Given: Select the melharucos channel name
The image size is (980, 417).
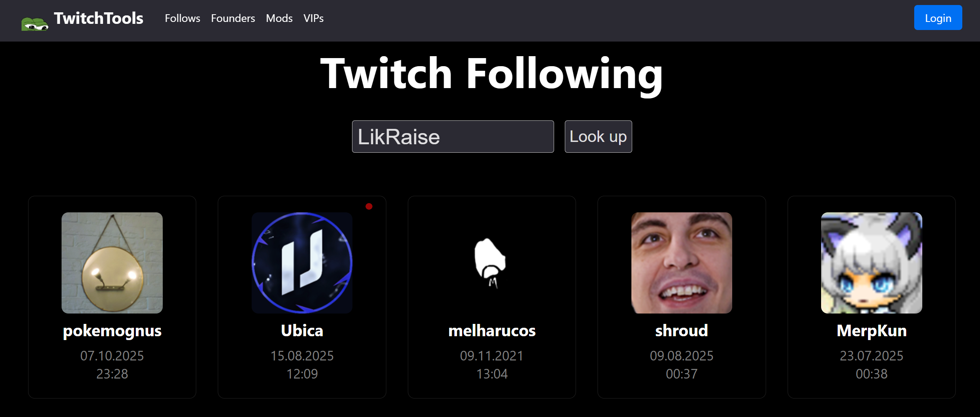Looking at the screenshot, I should pos(492,331).
